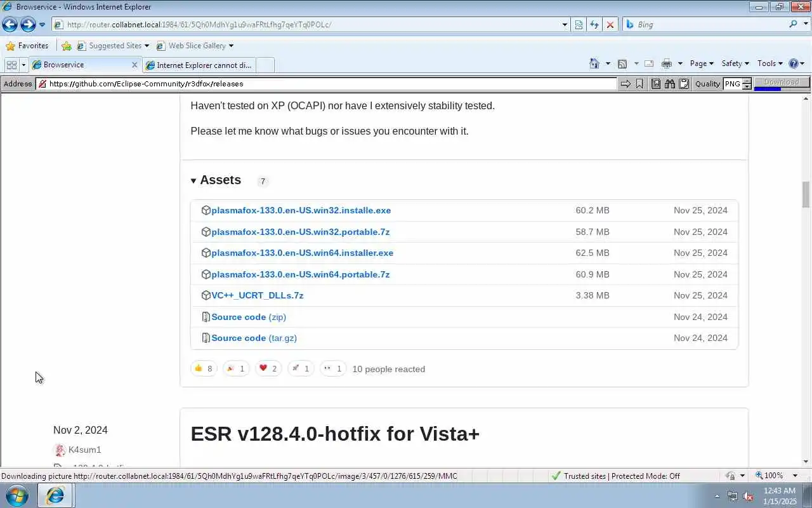Open search provider dropdown next to the magnifier

coord(804,25)
